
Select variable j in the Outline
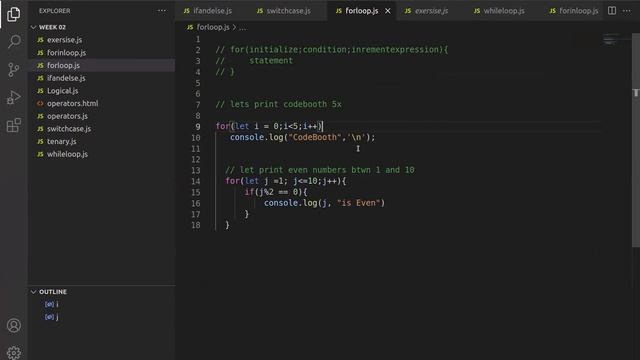point(52,317)
